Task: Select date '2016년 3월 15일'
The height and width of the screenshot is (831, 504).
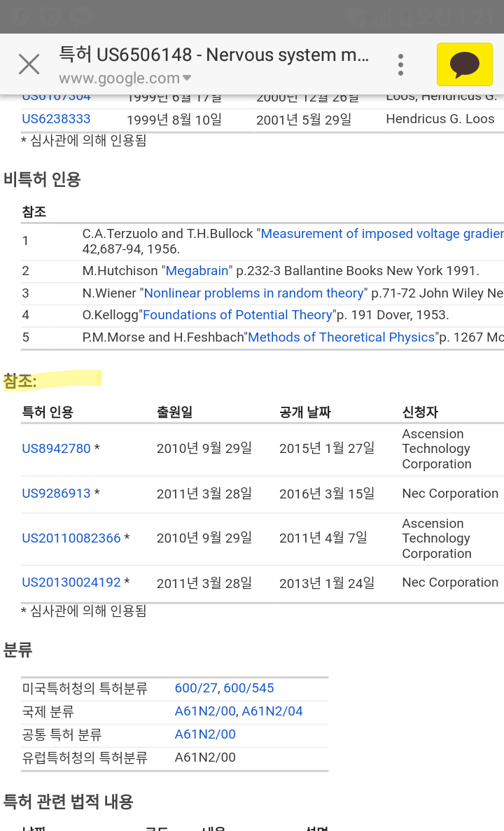Action: 327,494
